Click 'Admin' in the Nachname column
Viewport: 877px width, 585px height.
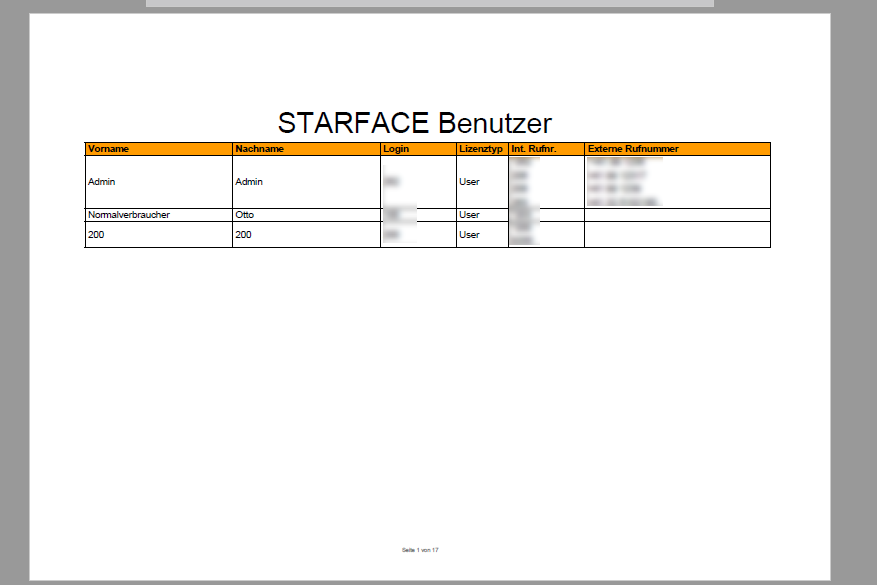[249, 182]
